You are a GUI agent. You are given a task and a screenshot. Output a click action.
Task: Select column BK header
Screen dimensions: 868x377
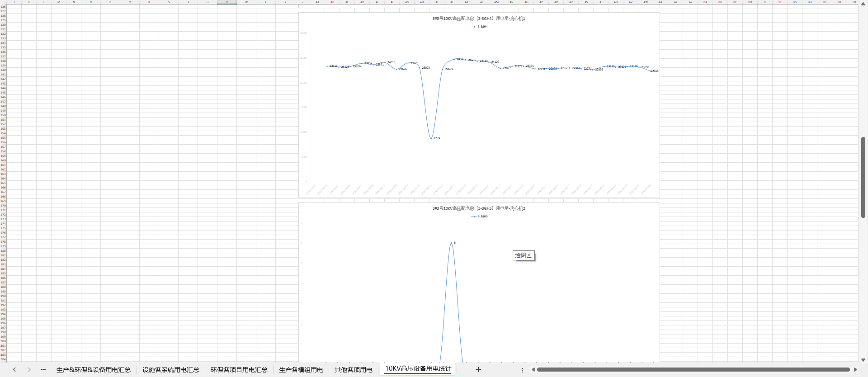click(x=854, y=2)
